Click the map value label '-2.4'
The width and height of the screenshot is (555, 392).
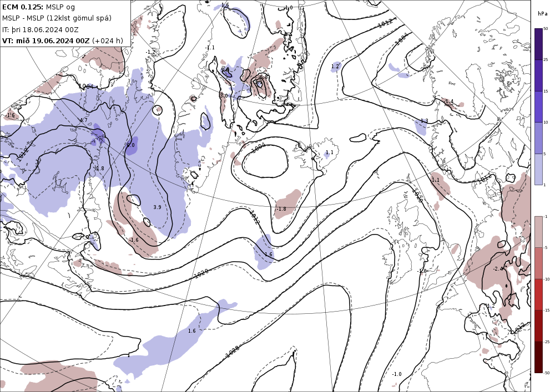click(x=498, y=269)
